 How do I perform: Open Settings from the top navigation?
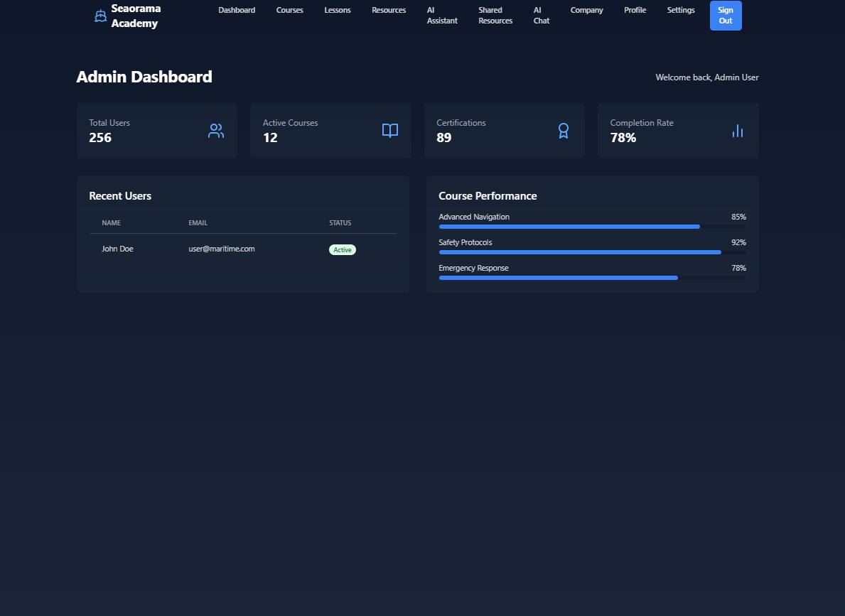(x=681, y=10)
